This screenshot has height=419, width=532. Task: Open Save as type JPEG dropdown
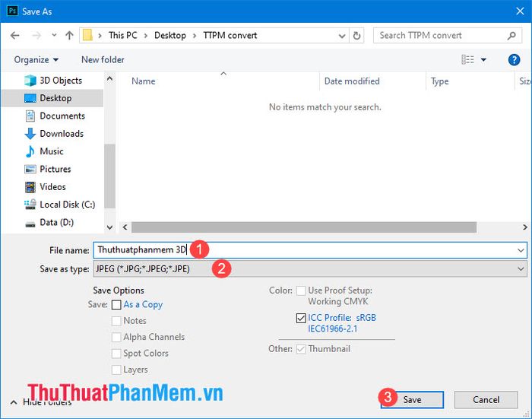click(310, 269)
